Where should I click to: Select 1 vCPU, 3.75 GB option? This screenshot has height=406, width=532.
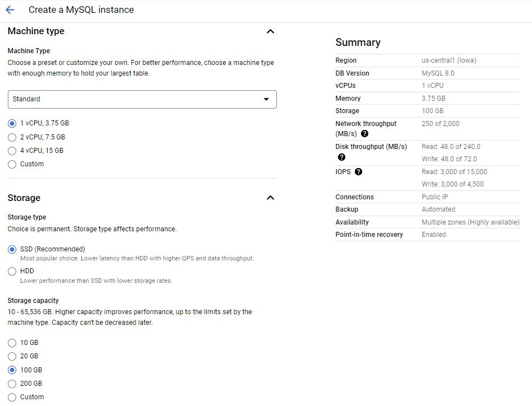pos(12,123)
